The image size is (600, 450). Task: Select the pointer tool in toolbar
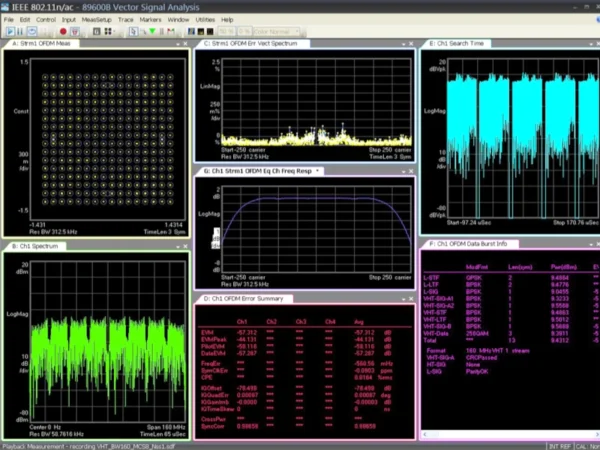pyautogui.click(x=134, y=31)
